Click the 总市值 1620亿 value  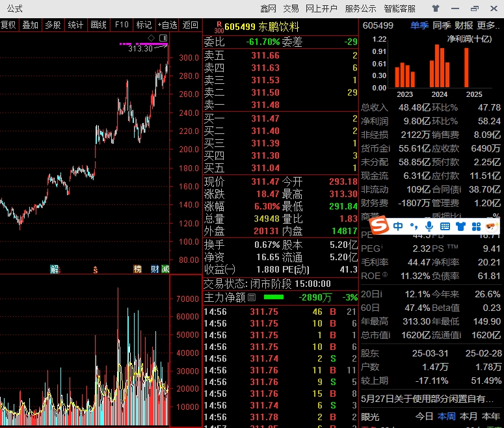coord(416,336)
